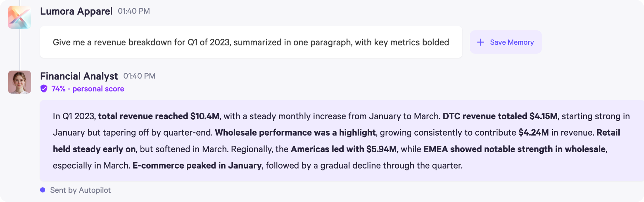Click the Financial Analyst response bubble

coord(342,141)
